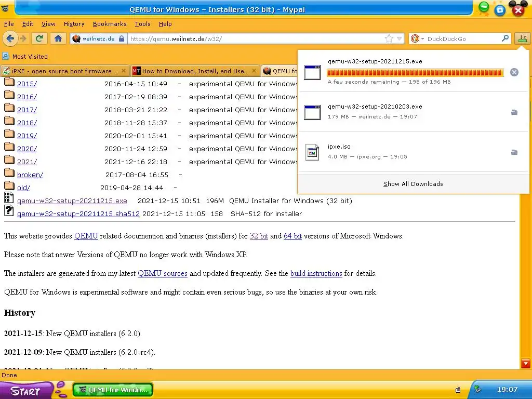This screenshot has width=532, height=399.
Task: Click the folder icon beside 2018/
Action: (x=9, y=121)
